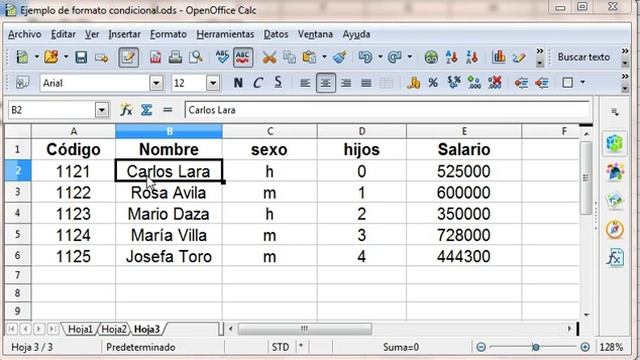Sort ascending icon
The image size is (640, 360).
[451, 57]
